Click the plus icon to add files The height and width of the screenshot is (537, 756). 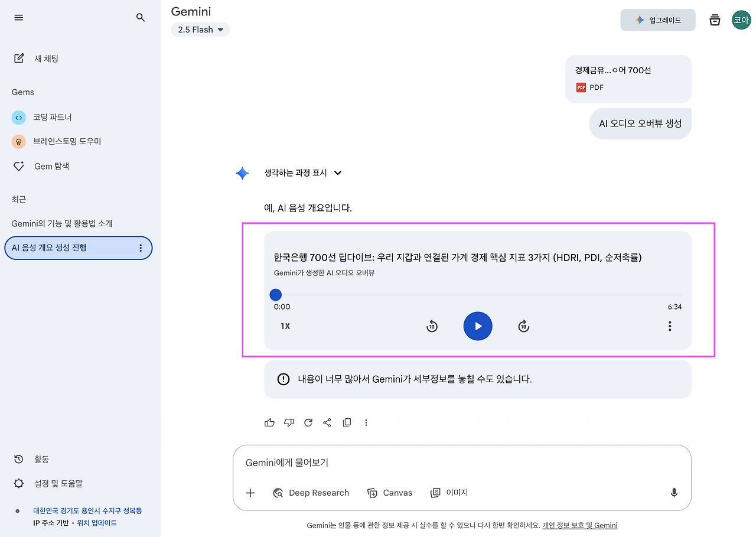click(250, 493)
